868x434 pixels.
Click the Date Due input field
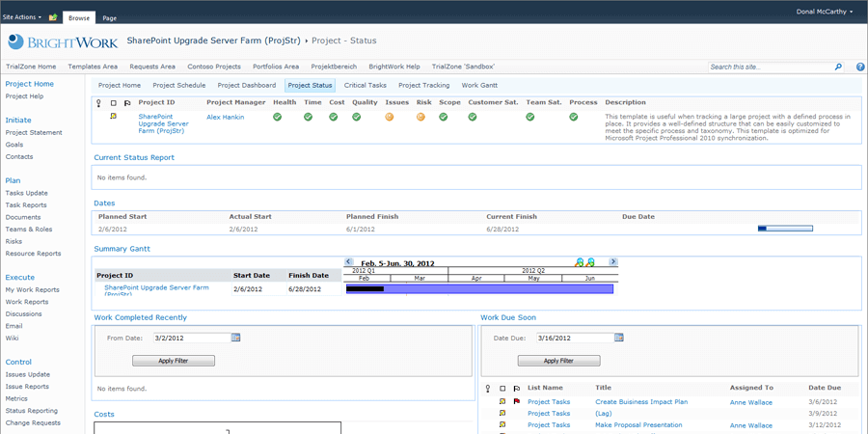(x=575, y=339)
